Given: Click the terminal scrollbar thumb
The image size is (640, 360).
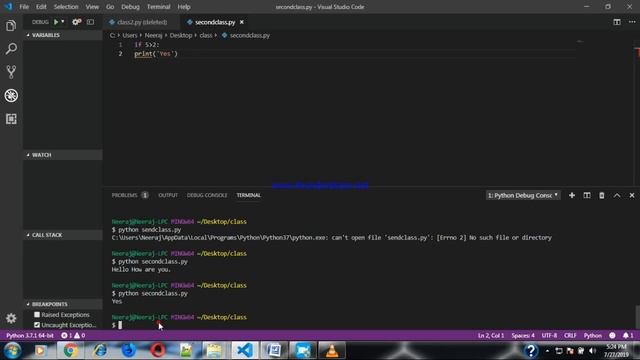Looking at the screenshot, I should (637, 317).
